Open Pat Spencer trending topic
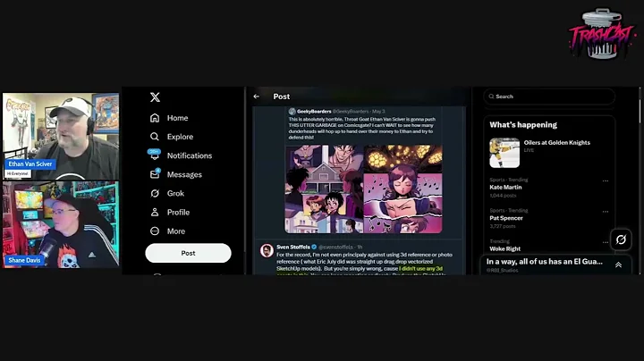The width and height of the screenshot is (644, 361). [506, 218]
